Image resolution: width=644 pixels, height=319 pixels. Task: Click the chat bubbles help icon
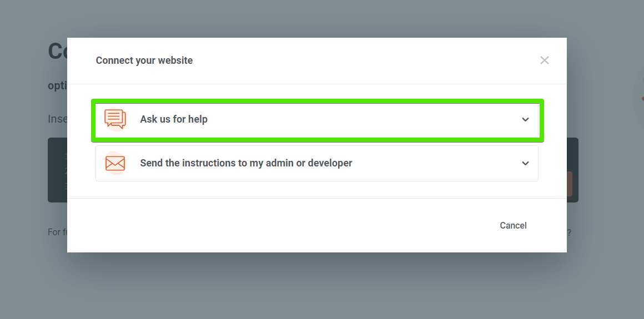[x=115, y=119]
